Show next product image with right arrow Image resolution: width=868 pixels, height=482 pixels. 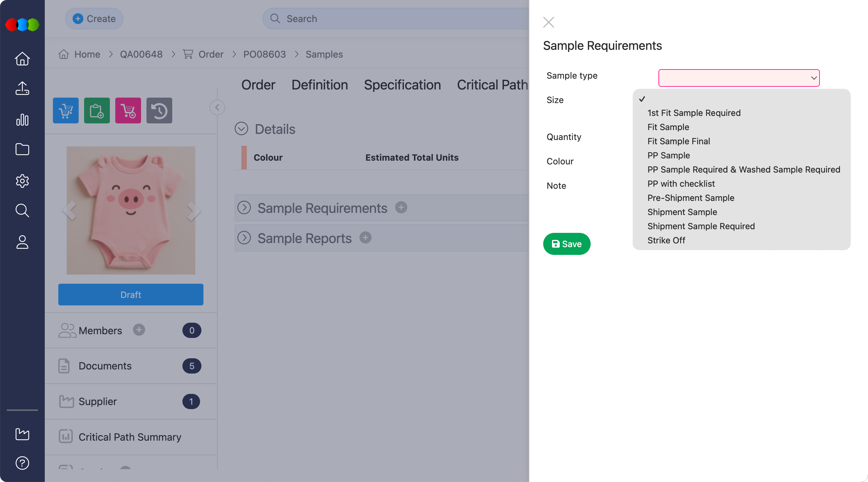pyautogui.click(x=193, y=211)
